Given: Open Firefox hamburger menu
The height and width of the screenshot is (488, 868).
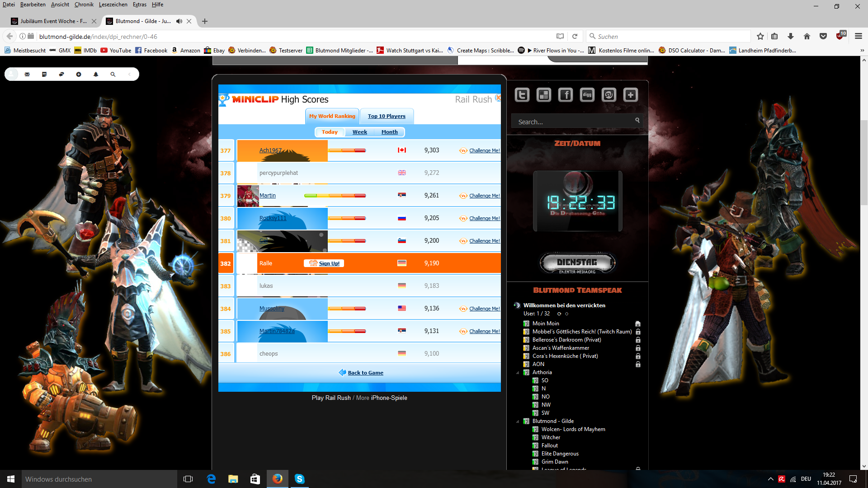Looking at the screenshot, I should (859, 37).
